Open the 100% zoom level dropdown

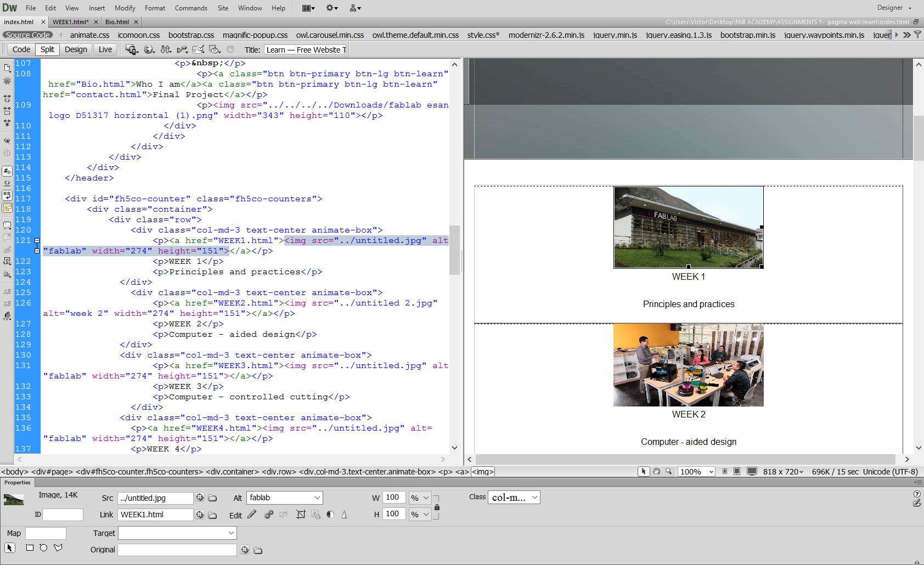coord(711,471)
